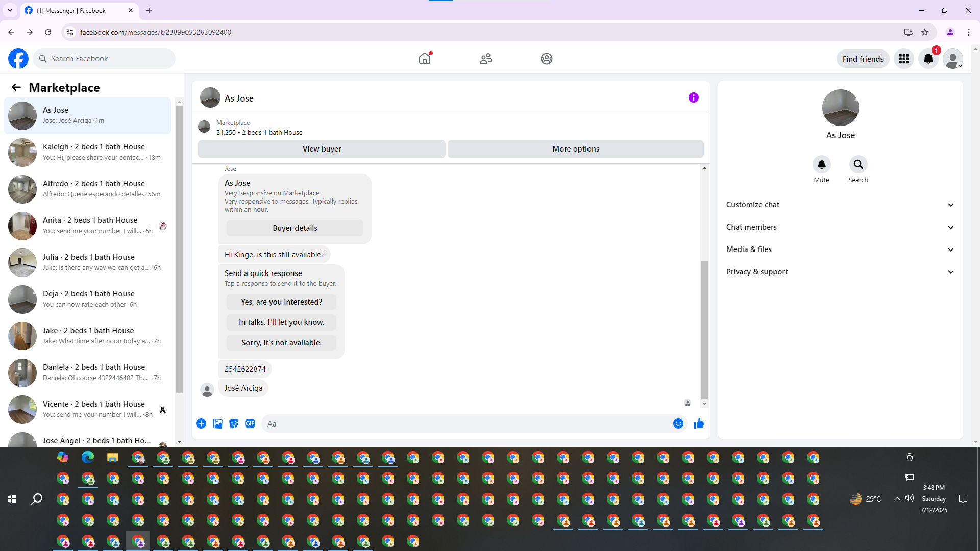Click the GIF icon in composer
The height and width of the screenshot is (551, 980).
click(250, 423)
